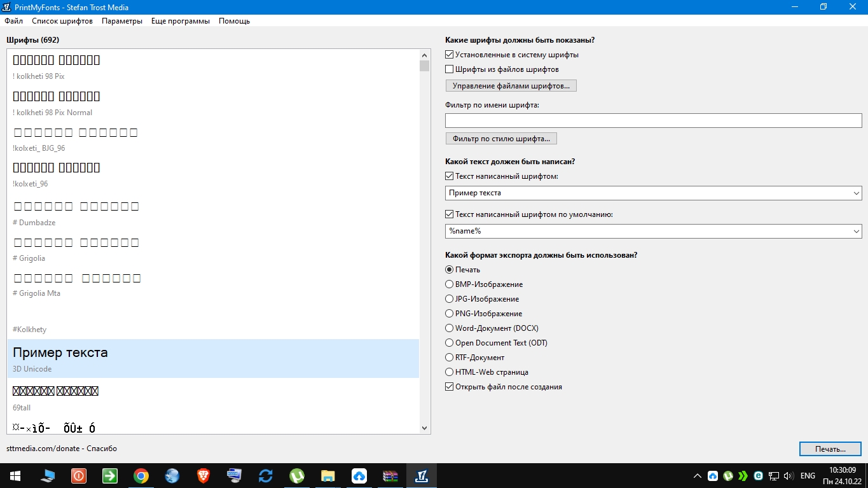Open Google Chrome from the taskbar
This screenshot has height=488, width=868.
pyautogui.click(x=141, y=476)
